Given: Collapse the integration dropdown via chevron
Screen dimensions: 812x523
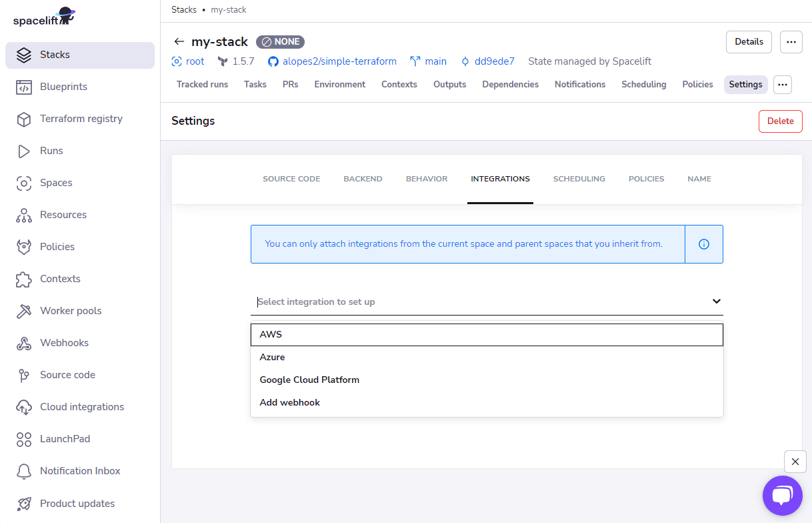Looking at the screenshot, I should [x=716, y=302].
